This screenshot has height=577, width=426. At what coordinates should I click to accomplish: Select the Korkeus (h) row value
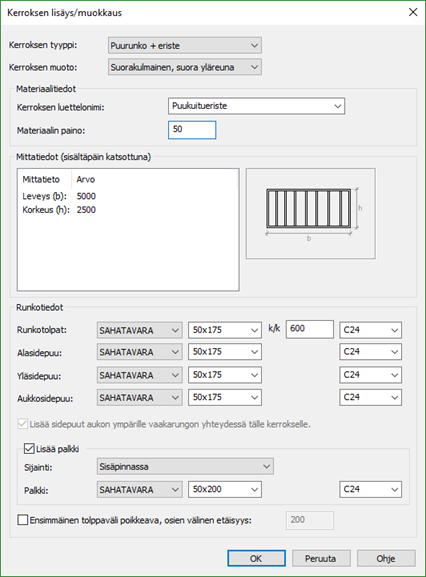click(x=86, y=210)
